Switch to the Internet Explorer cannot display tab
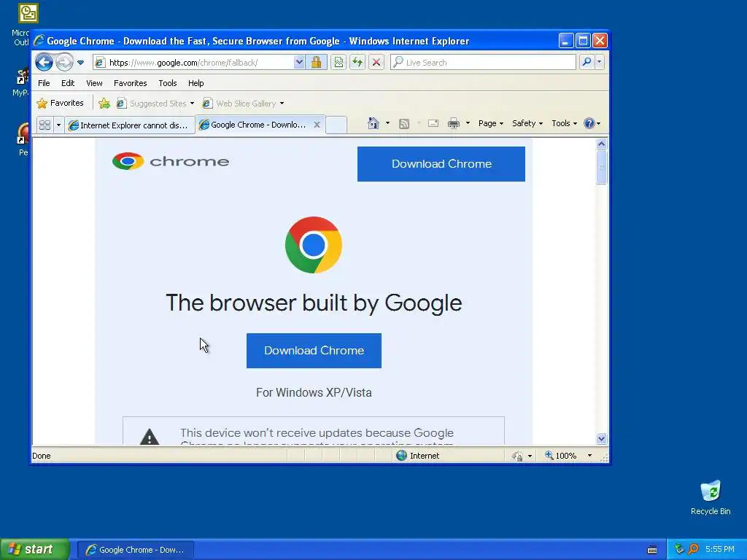 [x=130, y=125]
